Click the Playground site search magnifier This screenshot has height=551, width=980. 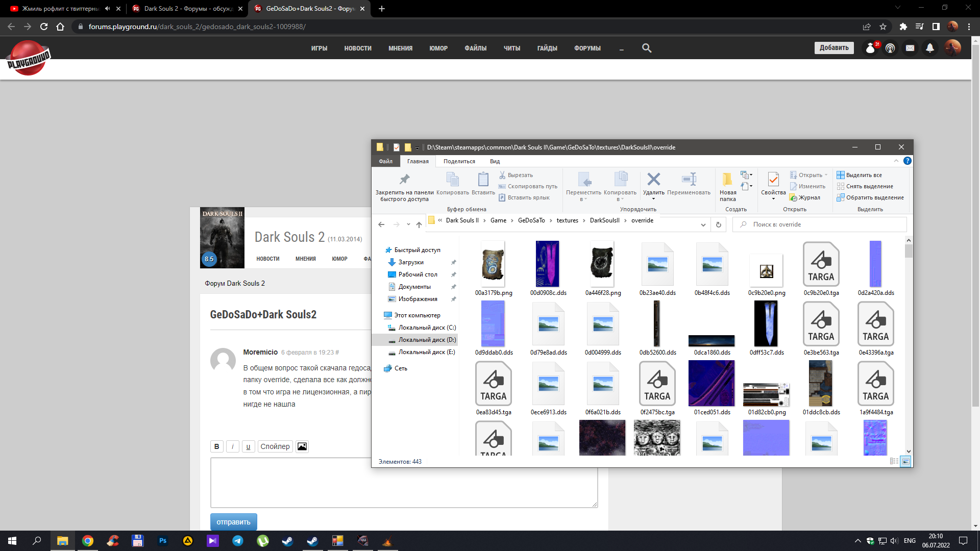[647, 48]
